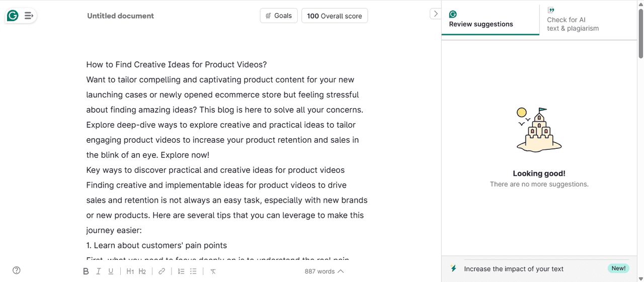Apply italic formatting to text
The height and width of the screenshot is (282, 644).
click(99, 271)
